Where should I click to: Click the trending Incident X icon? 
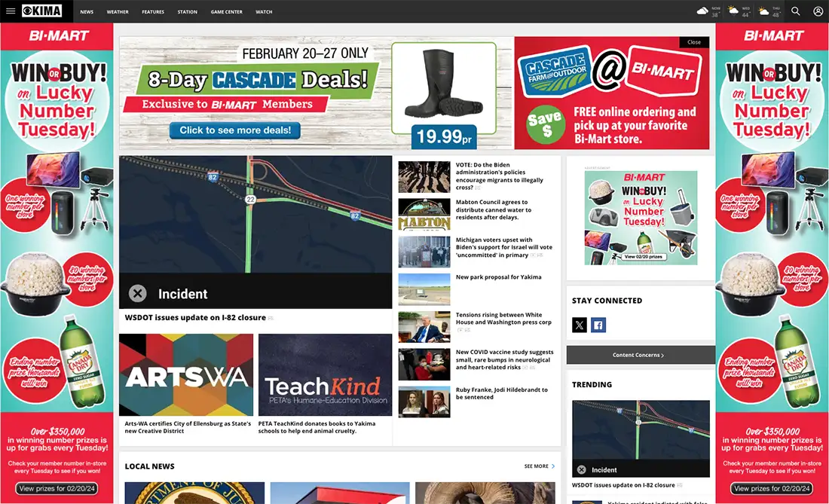[x=582, y=469]
